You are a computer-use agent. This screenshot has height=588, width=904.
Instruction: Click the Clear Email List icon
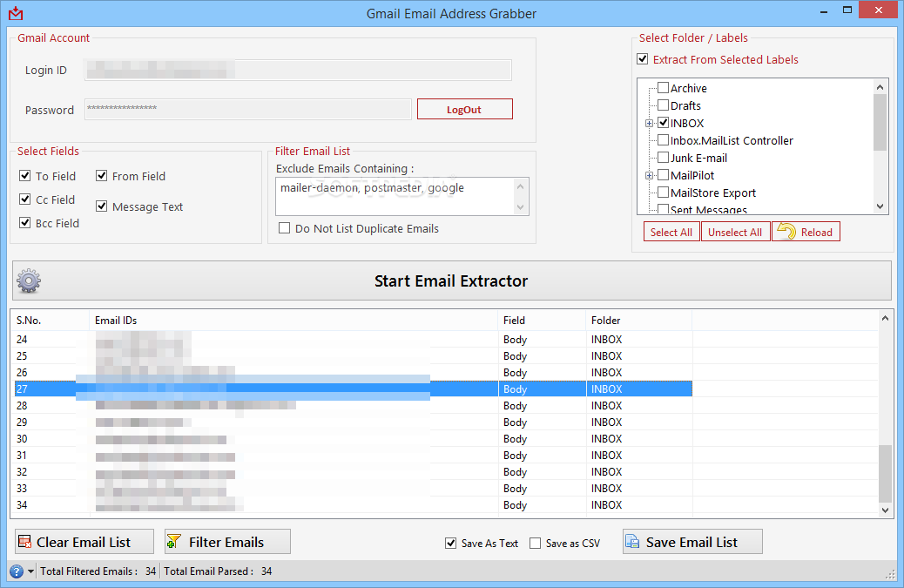click(24, 542)
